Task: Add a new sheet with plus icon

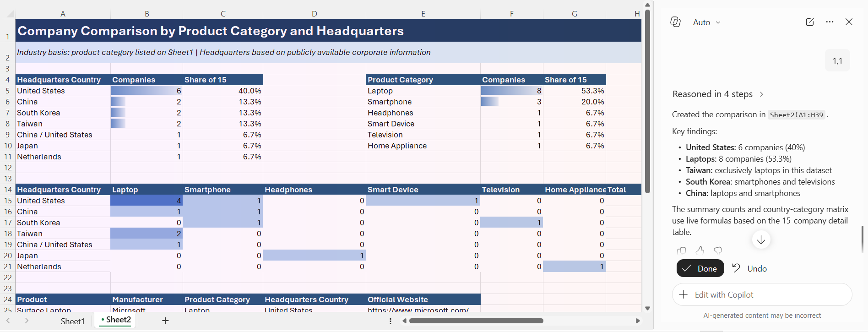Action: point(165,321)
